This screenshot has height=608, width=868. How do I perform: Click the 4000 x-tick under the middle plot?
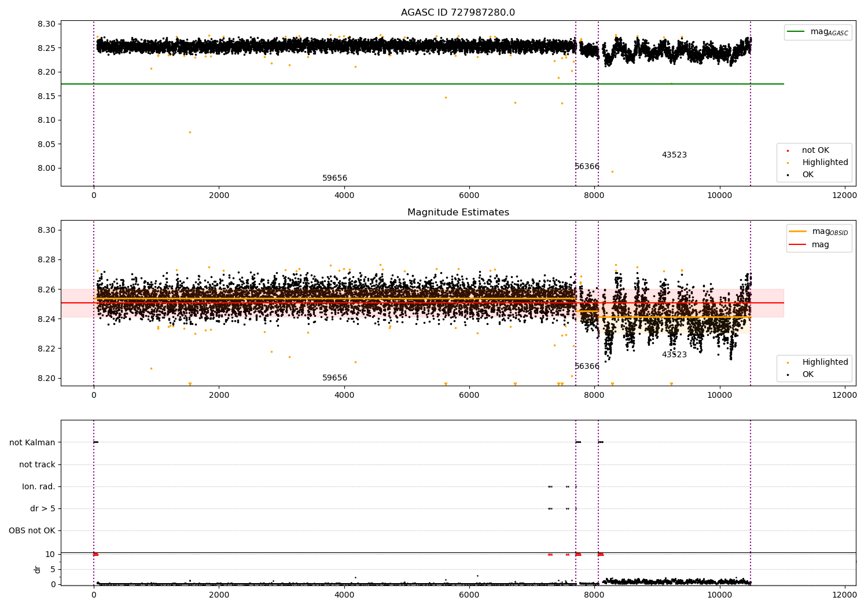point(344,395)
